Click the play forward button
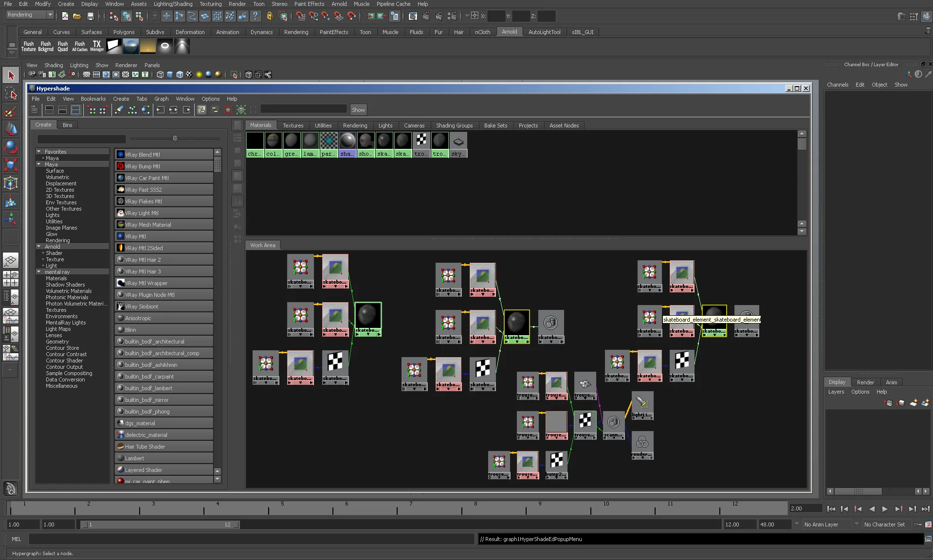933x560 pixels. point(885,509)
